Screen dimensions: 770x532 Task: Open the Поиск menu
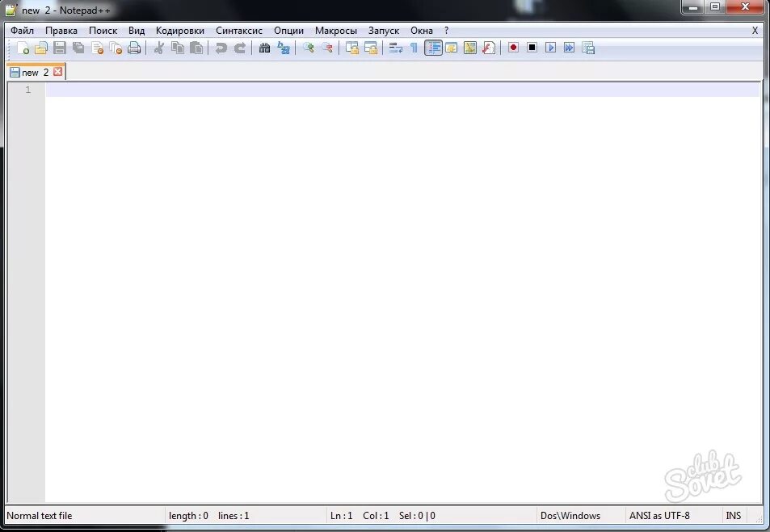coord(103,31)
